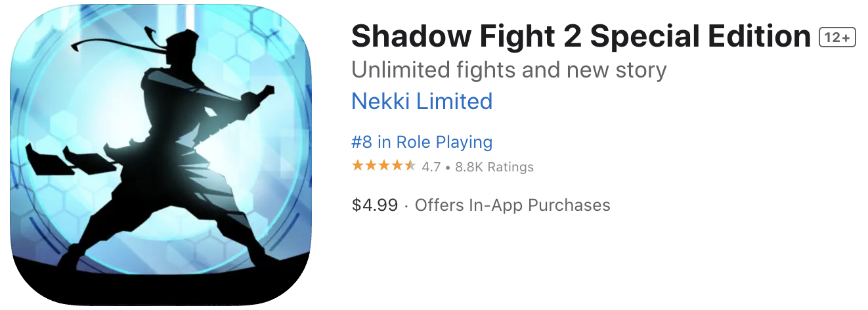Click the first orange rating star

pyautogui.click(x=358, y=166)
